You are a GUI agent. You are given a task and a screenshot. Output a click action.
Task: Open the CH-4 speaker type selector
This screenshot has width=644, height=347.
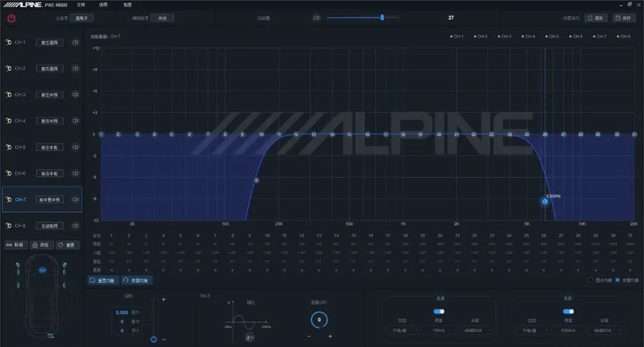49,121
